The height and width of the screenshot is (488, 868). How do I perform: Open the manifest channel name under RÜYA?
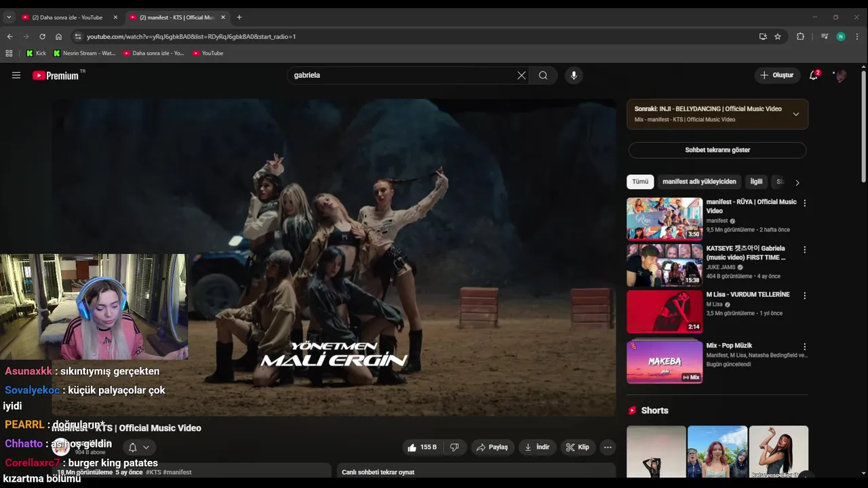point(717,221)
